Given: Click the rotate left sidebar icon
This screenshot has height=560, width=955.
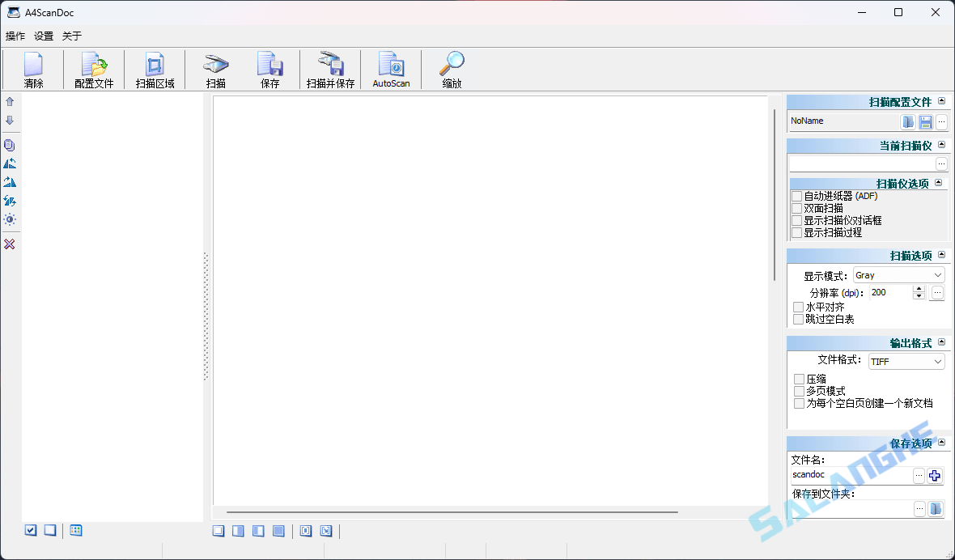Looking at the screenshot, I should pyautogui.click(x=11, y=163).
